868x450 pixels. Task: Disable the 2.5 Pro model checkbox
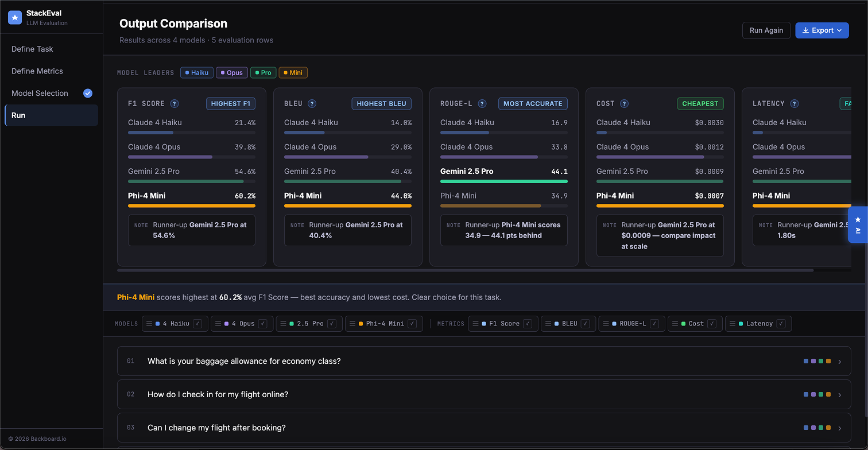coord(332,324)
